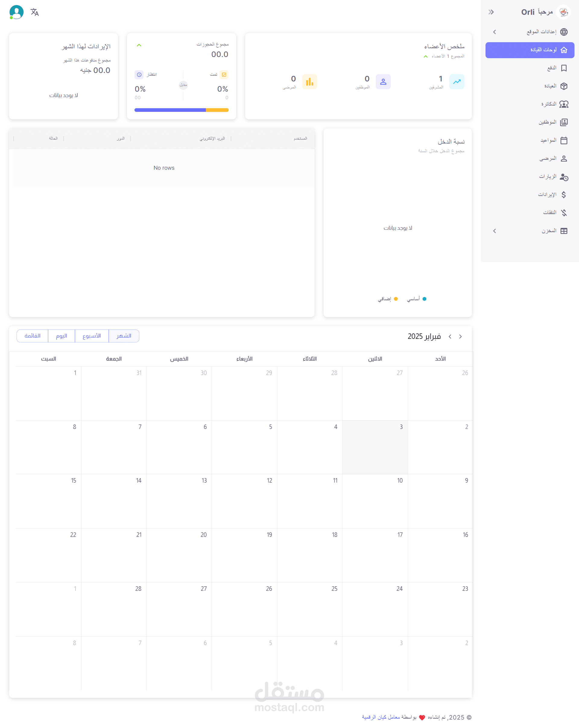
Task: Click calendar right arrow navigation button
Action: (460, 337)
